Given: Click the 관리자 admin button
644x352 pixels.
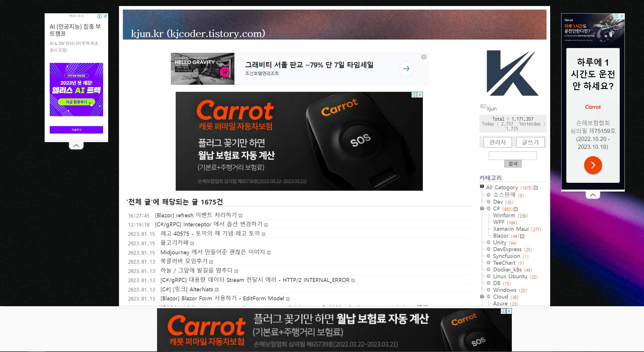Looking at the screenshot, I should pyautogui.click(x=497, y=142).
